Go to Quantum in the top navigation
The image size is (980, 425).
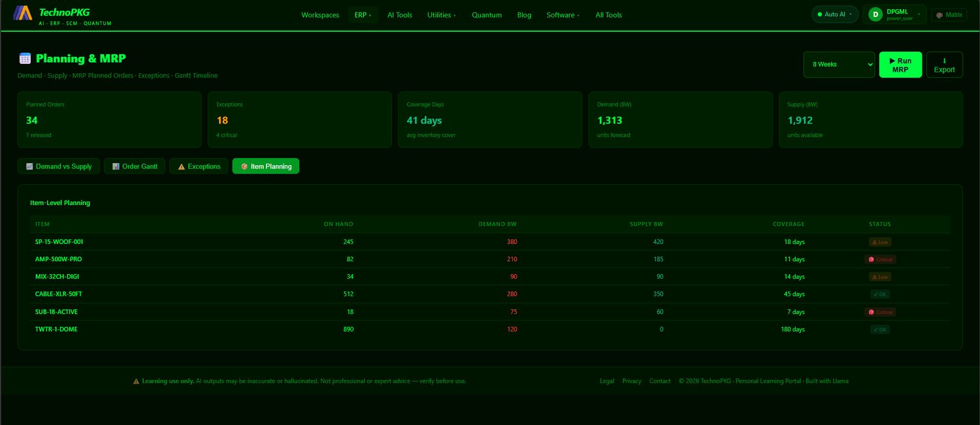(487, 14)
